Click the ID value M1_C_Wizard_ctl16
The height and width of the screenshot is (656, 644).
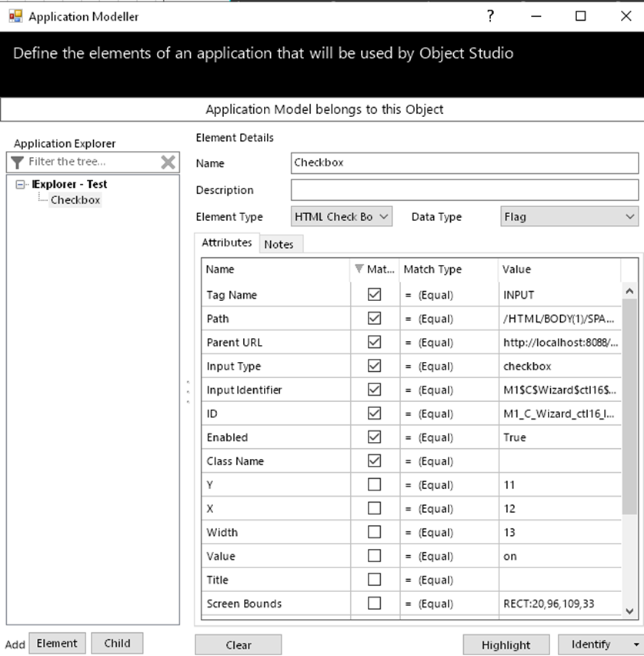pyautogui.click(x=559, y=413)
